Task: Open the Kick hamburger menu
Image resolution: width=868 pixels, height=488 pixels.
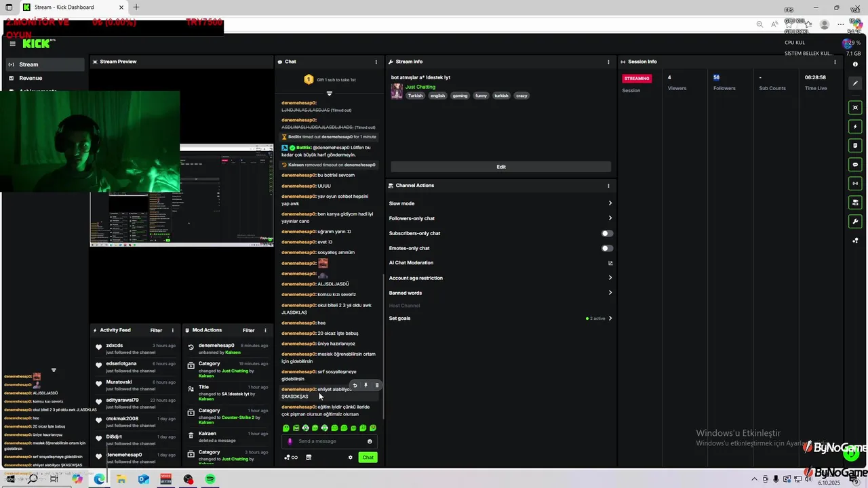Action: pyautogui.click(x=12, y=44)
